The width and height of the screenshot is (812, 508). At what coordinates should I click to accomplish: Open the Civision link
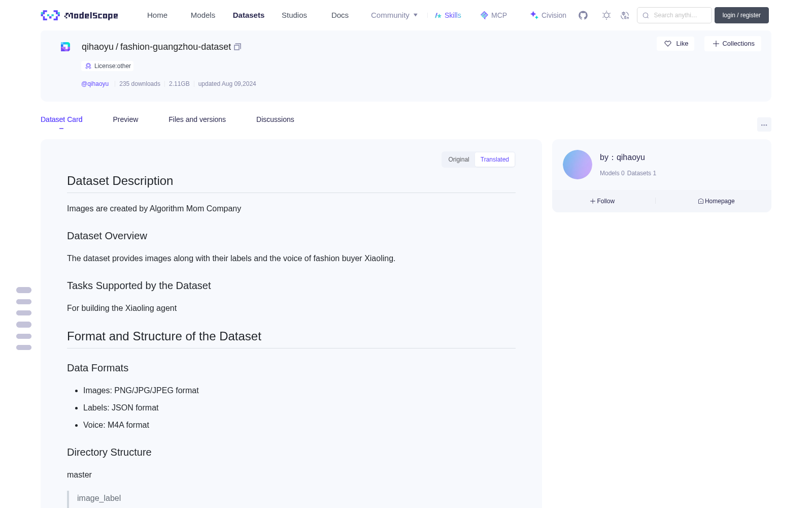pos(548,15)
